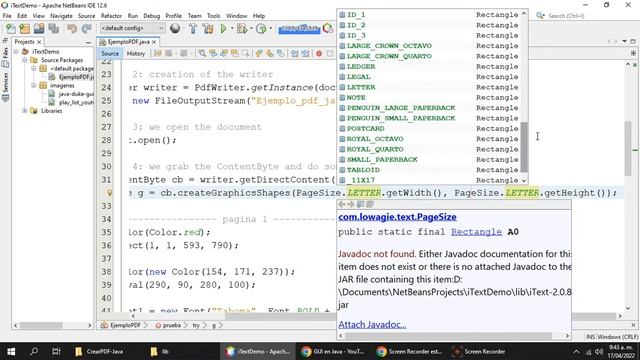
Task: Click the lightbulb hint icon on line 32
Action: tap(109, 193)
